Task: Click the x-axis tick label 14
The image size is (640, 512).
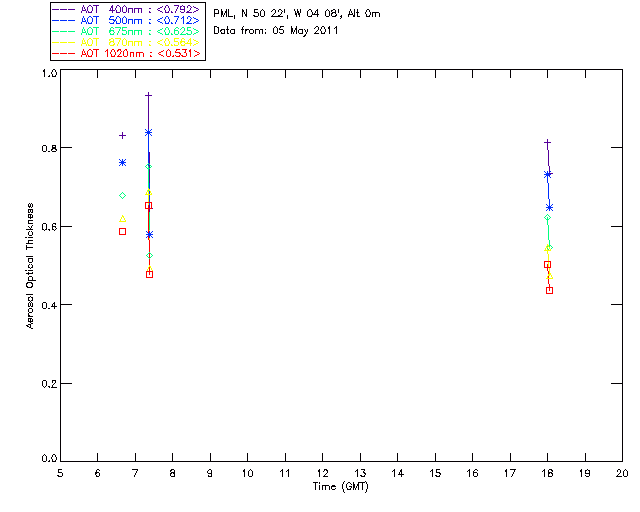Action: [x=398, y=473]
